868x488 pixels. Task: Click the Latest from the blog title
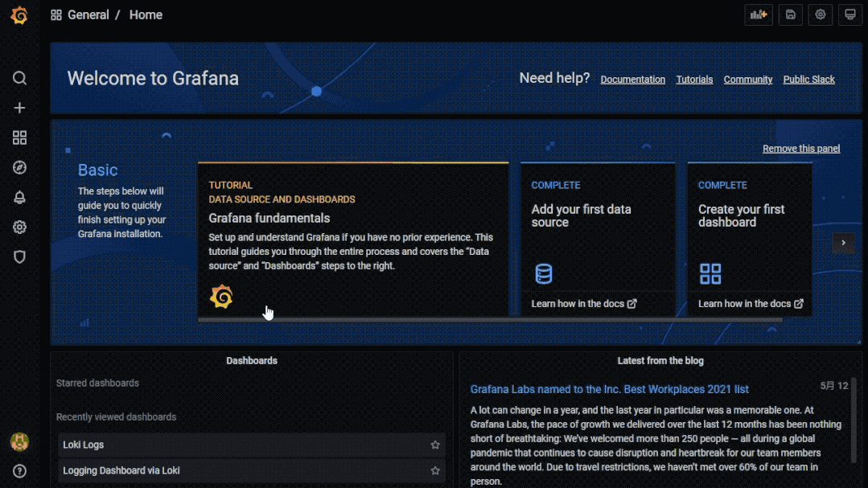(x=660, y=361)
